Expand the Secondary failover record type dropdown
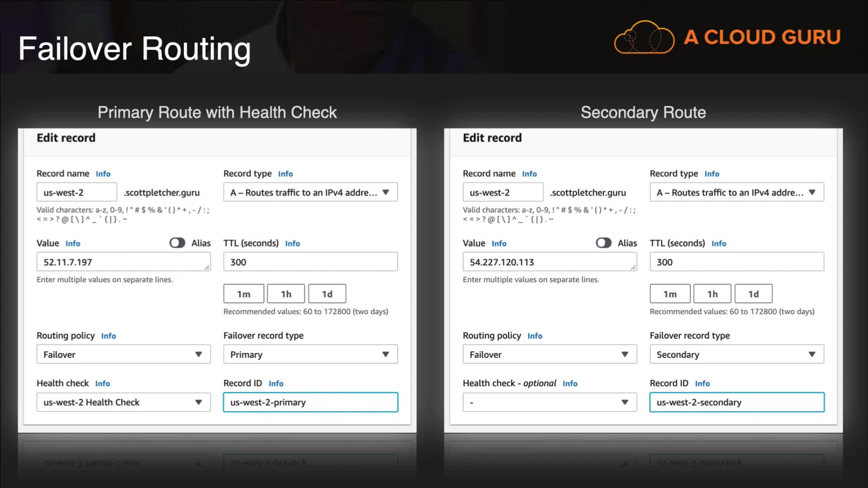868x488 pixels. (x=736, y=354)
